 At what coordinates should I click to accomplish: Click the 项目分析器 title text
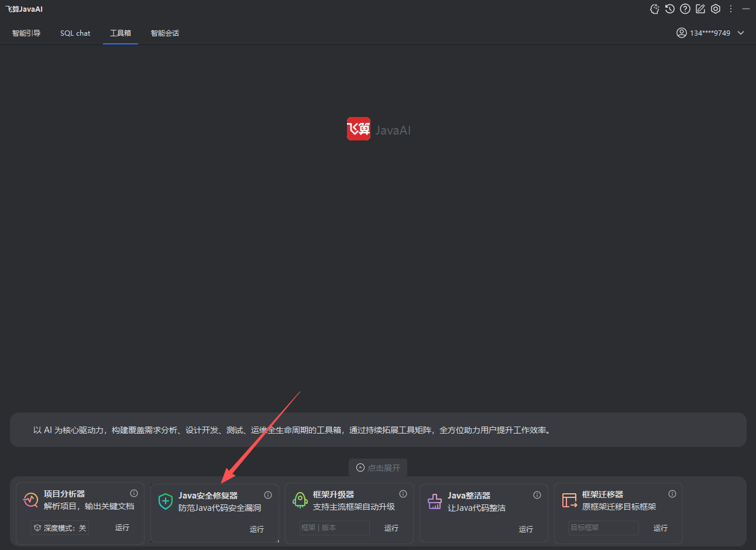pos(64,494)
